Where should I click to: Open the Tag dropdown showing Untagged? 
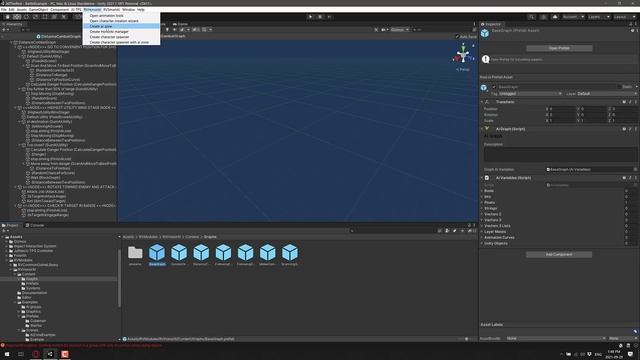click(x=530, y=93)
